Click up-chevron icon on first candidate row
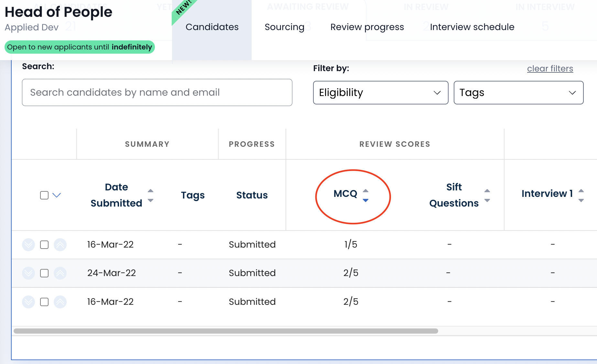 pyautogui.click(x=60, y=245)
